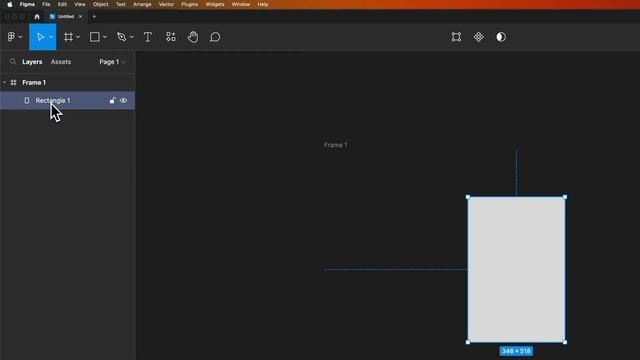Close the Untitled file tab

(x=80, y=17)
